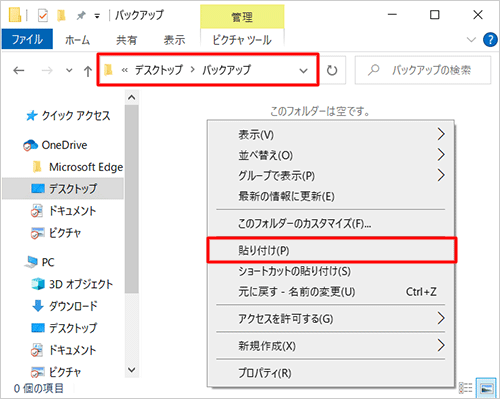Refresh the folder with the refresh button

point(332,70)
